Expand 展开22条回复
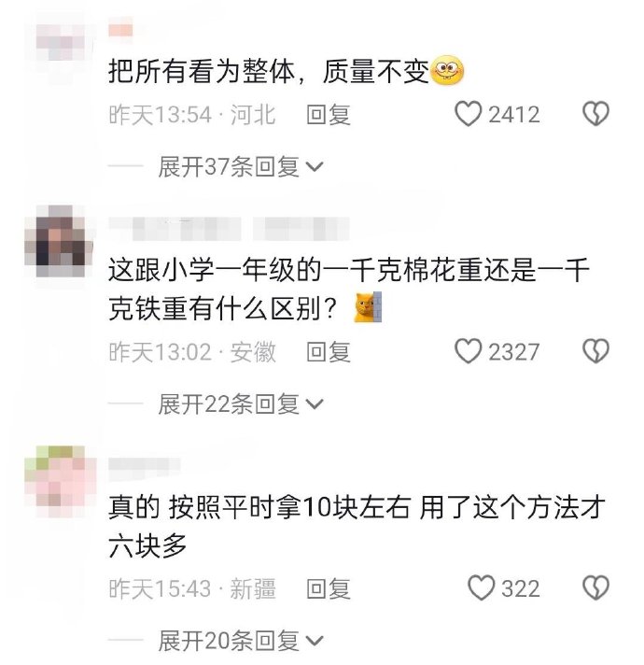 (x=241, y=403)
